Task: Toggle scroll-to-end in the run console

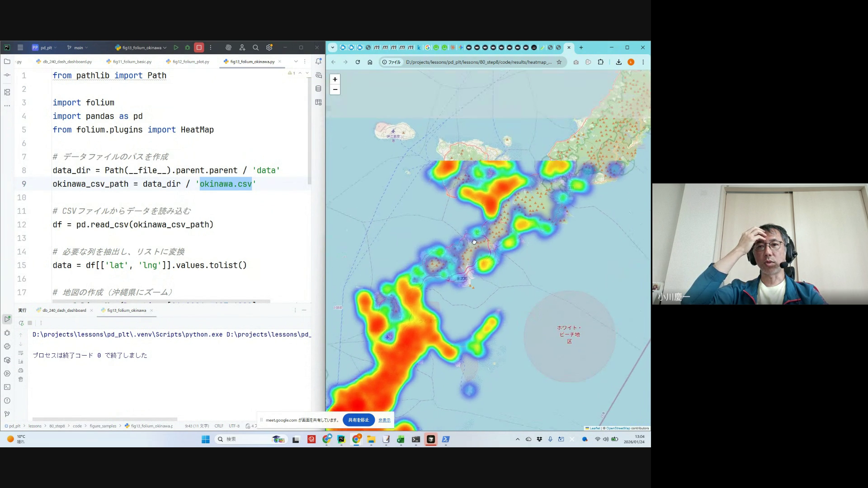Action: (21, 361)
